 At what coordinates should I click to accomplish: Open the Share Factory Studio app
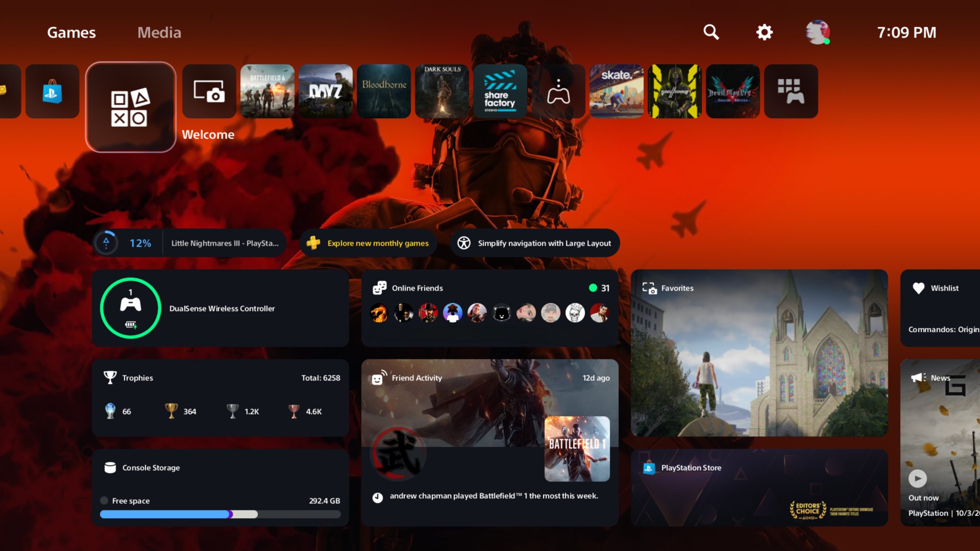(500, 91)
